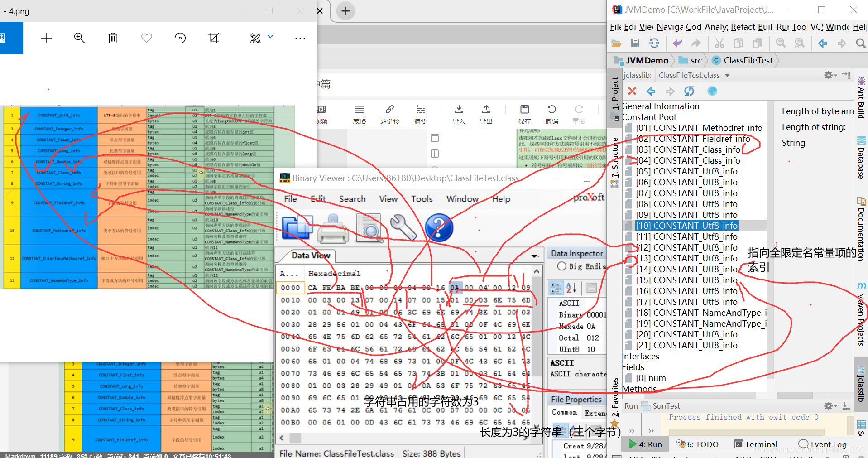Image resolution: width=868 pixels, height=458 pixels.
Task: Favorite the photo with the heart icon
Action: pos(147,38)
